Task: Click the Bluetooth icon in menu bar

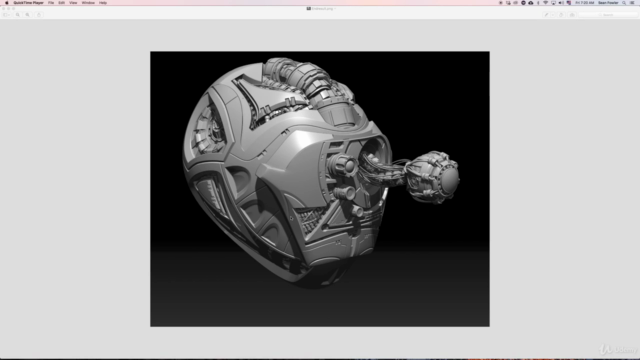Action: pyautogui.click(x=538, y=3)
